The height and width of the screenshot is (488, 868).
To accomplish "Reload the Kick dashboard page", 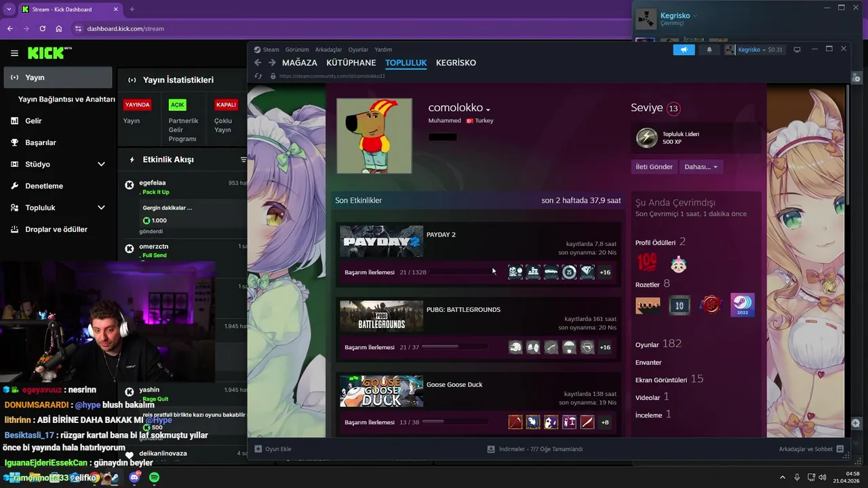I will tap(43, 28).
